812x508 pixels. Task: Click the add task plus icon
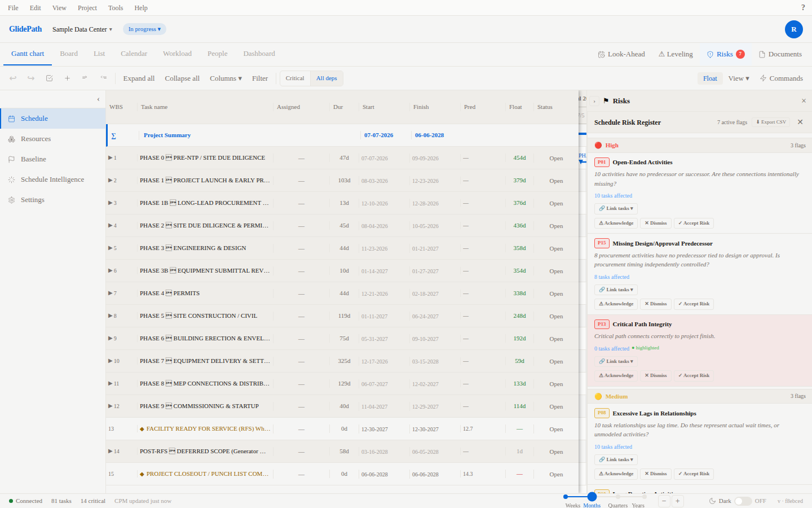(x=67, y=78)
